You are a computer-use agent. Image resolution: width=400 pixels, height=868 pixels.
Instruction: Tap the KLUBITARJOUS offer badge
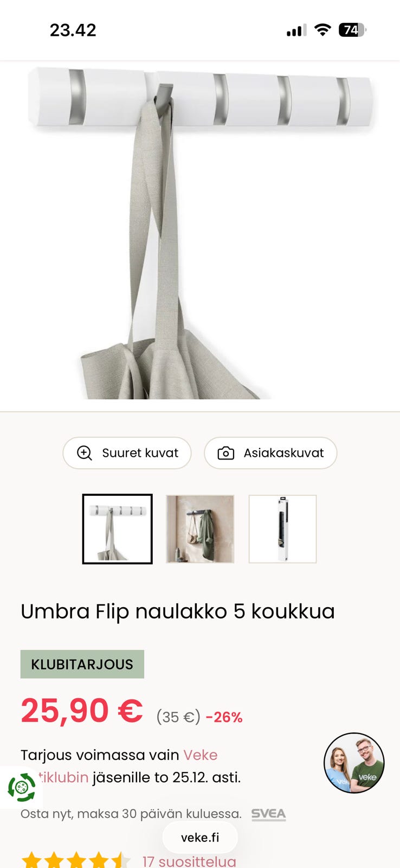click(x=82, y=664)
